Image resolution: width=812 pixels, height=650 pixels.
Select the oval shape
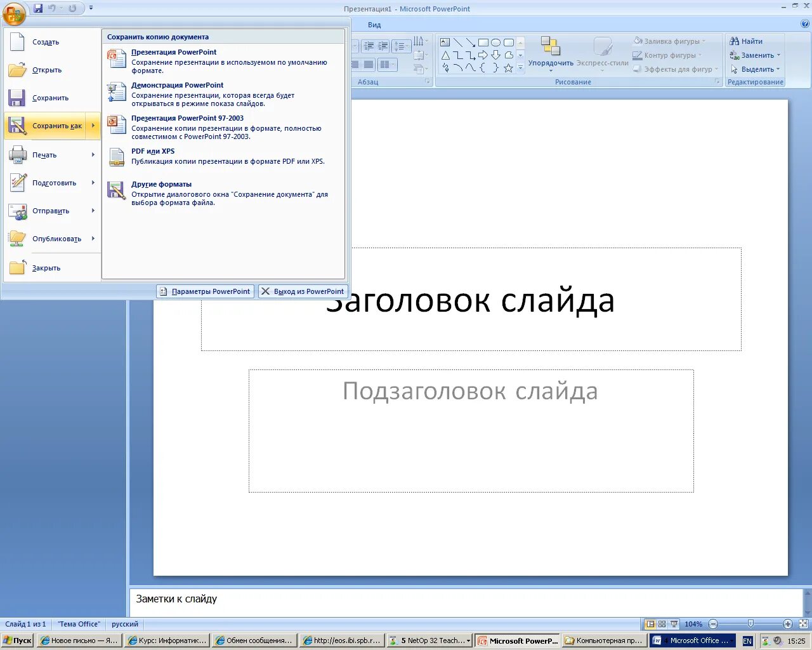click(x=496, y=43)
